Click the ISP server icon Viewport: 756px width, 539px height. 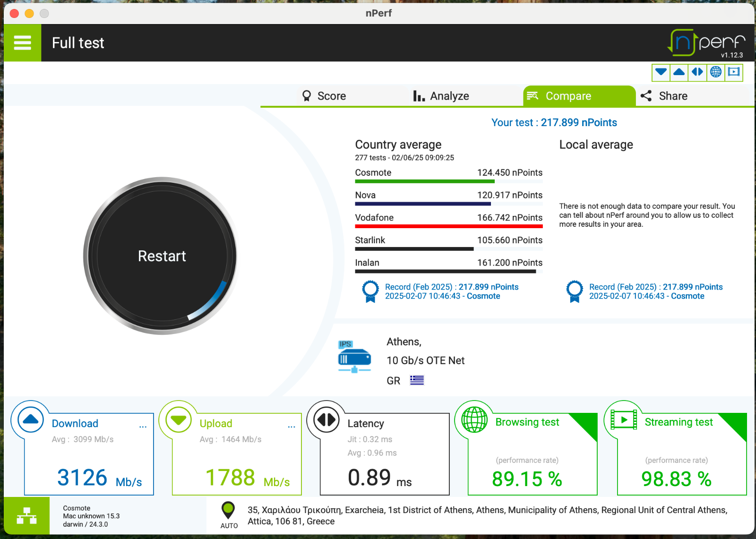click(354, 357)
